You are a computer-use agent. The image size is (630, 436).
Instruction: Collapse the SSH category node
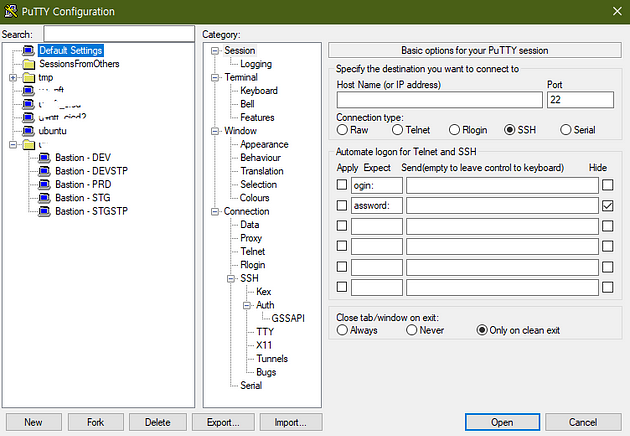[231, 278]
